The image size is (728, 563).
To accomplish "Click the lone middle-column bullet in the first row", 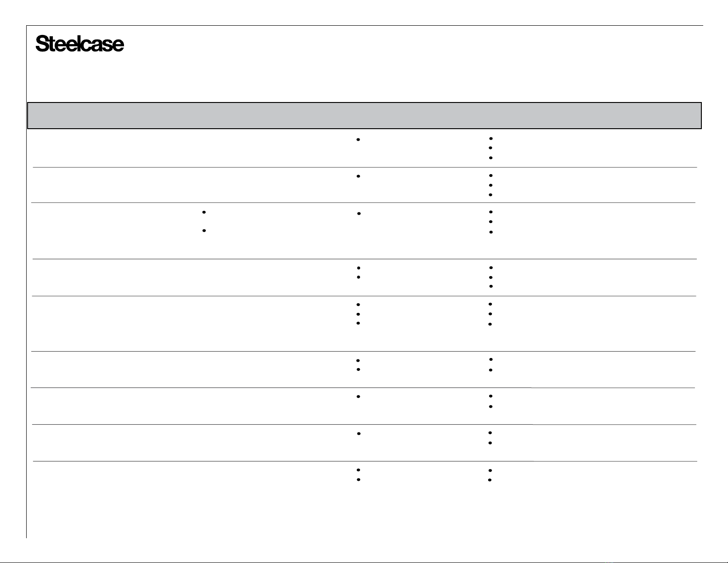I will [x=358, y=139].
